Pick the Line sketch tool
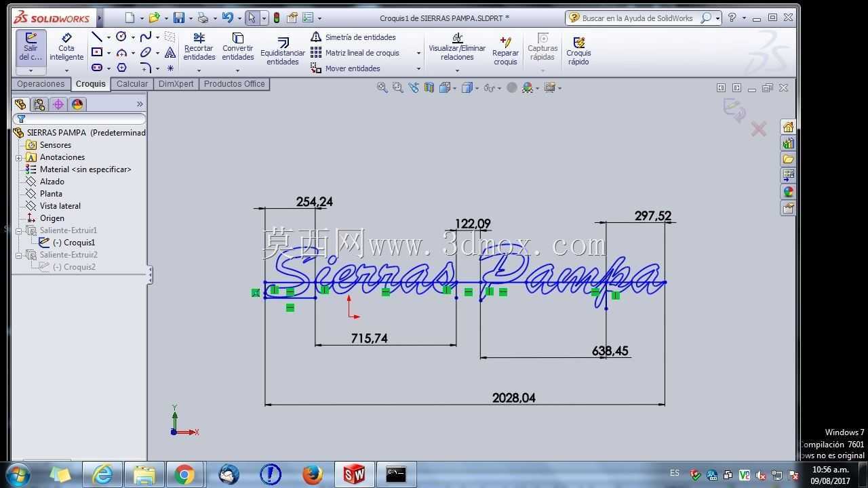The width and height of the screenshot is (868, 488). pyautogui.click(x=97, y=37)
